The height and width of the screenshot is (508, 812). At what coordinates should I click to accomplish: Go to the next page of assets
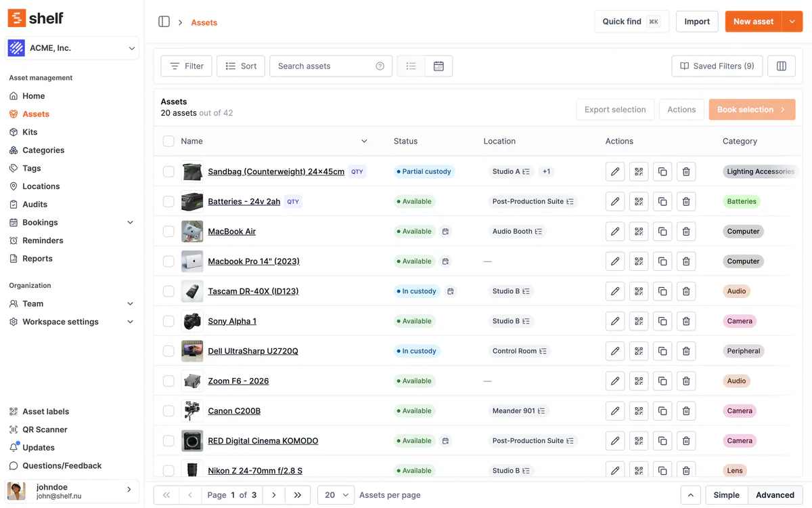point(273,495)
